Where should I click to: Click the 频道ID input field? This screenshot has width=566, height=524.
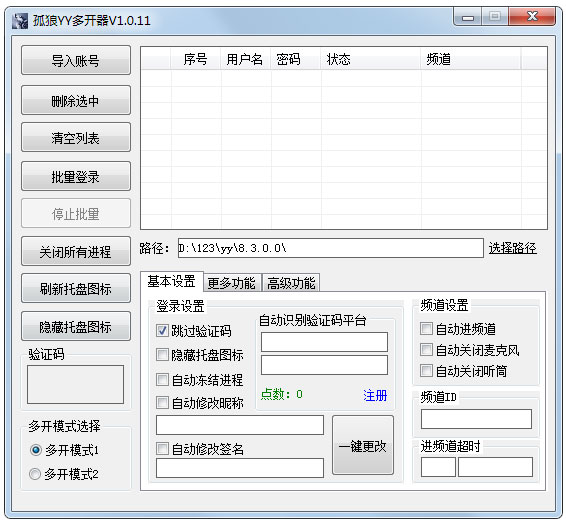click(x=476, y=419)
